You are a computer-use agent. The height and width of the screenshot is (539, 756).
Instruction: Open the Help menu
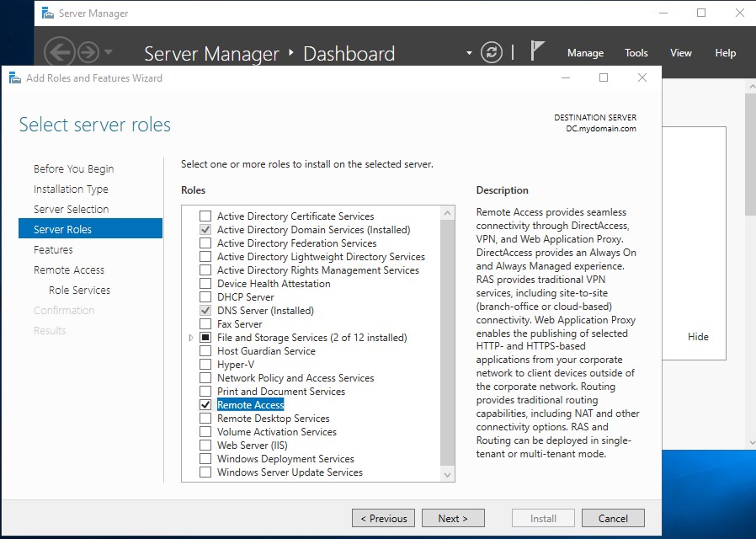pyautogui.click(x=725, y=52)
